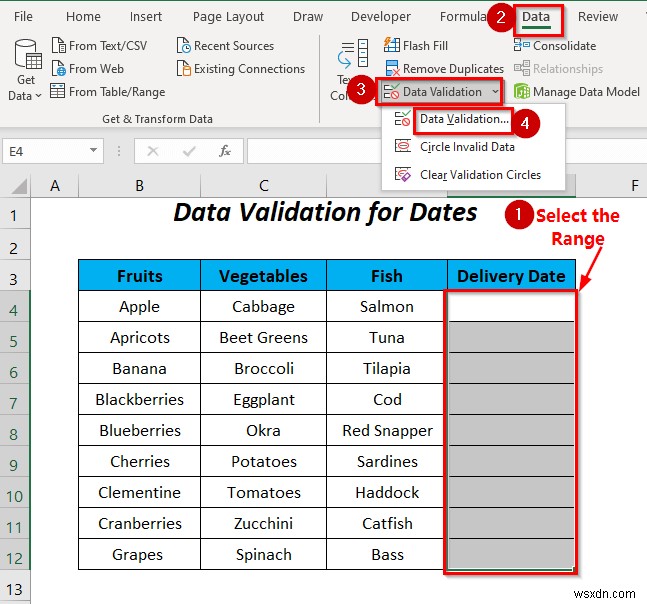
Task: Click the Data Validation menu entry icon
Action: (402, 119)
